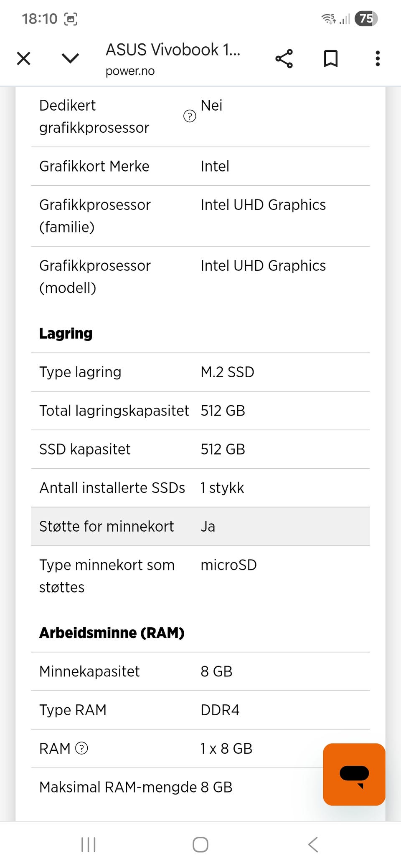The image size is (401, 868).
Task: Select the Grafikkort Merke Intel row
Action: click(200, 166)
